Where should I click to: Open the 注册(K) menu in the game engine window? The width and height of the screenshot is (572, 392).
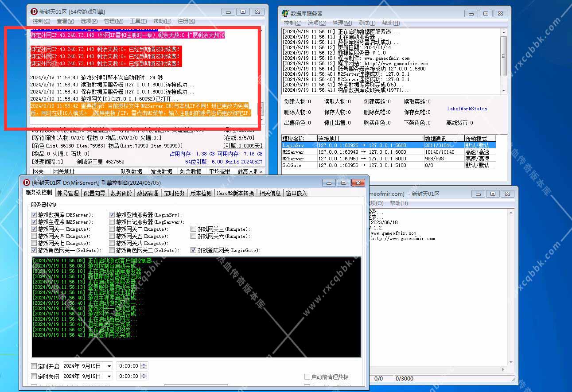click(x=186, y=21)
